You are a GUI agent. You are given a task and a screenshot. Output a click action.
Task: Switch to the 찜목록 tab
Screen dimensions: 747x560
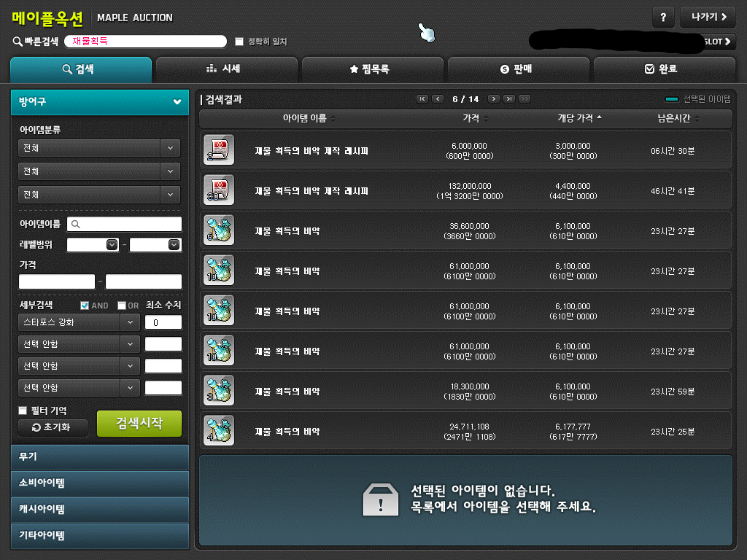point(373,69)
